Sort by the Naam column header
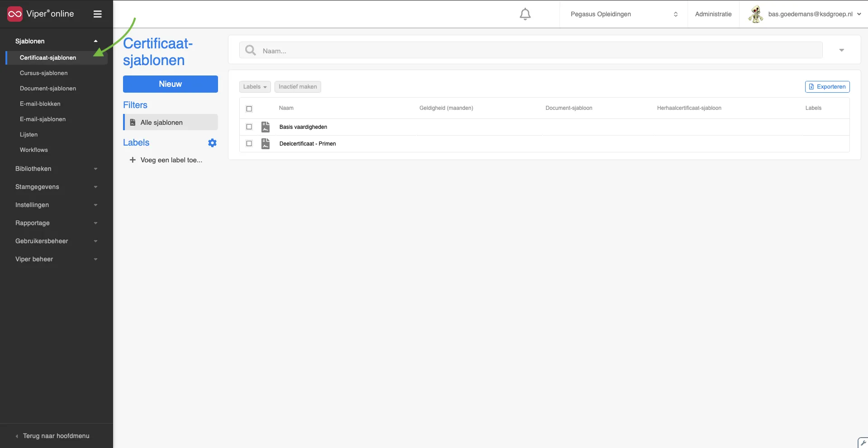The image size is (868, 448). [x=286, y=108]
